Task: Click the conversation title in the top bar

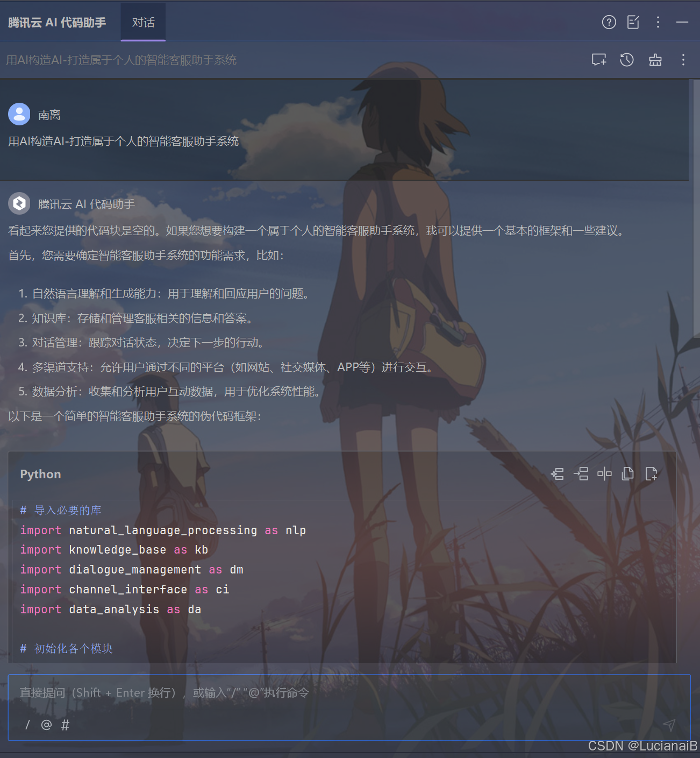Action: [122, 60]
